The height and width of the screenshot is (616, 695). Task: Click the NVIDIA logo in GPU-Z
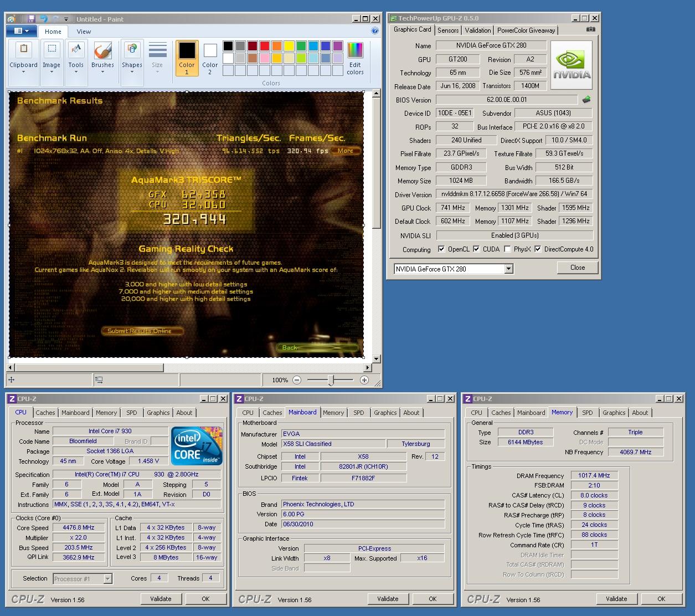pos(572,65)
